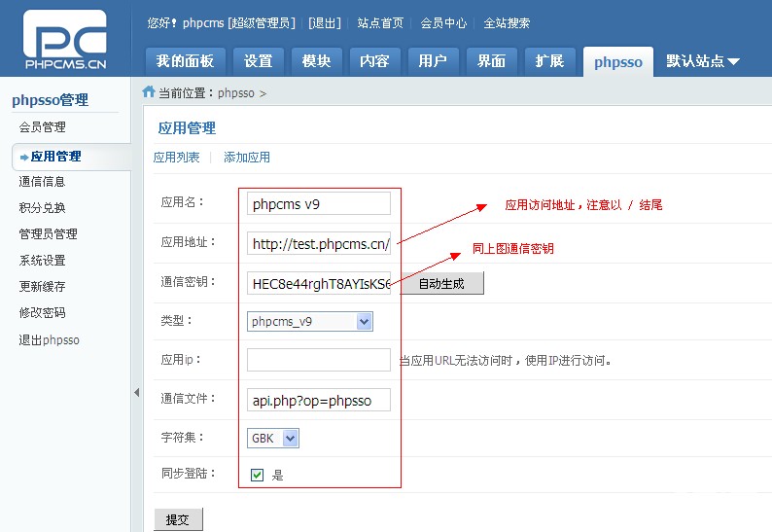Switch to the 模块 tab
The height and width of the screenshot is (532, 772).
pyautogui.click(x=317, y=61)
